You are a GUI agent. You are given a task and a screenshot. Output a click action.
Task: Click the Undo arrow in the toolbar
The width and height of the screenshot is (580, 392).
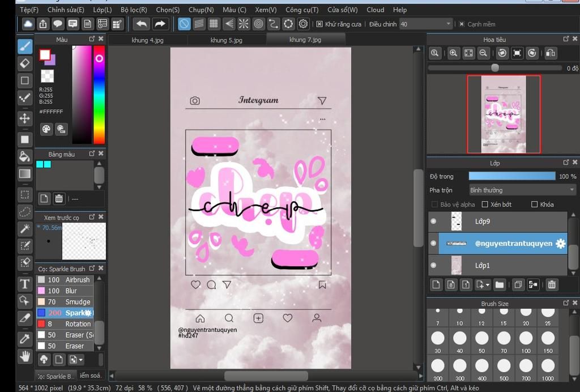tap(141, 24)
